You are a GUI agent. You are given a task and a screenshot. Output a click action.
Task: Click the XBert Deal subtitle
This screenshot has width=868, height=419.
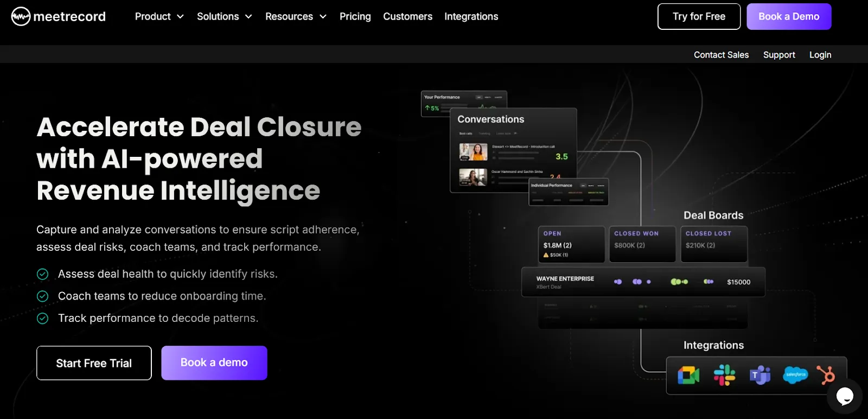coord(548,287)
